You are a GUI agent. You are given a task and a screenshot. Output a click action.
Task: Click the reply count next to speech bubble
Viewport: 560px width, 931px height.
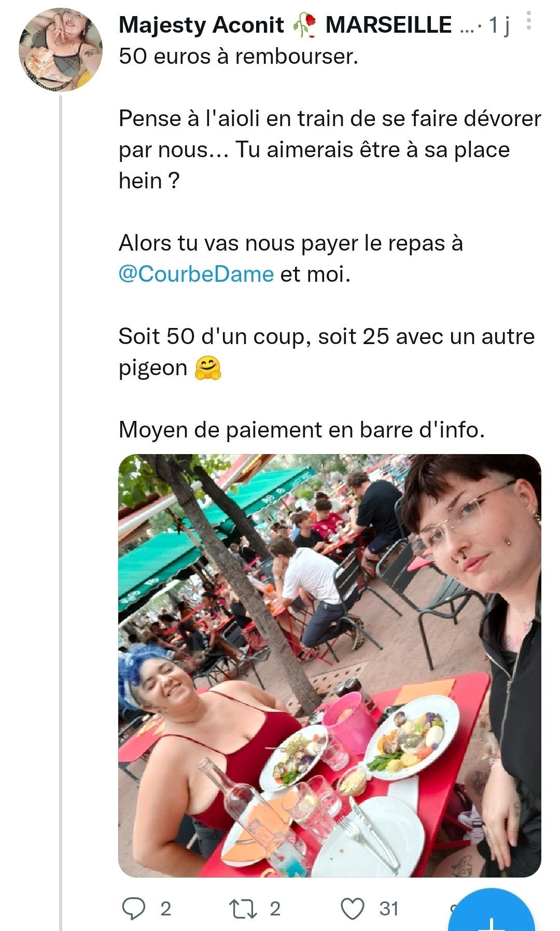click(x=165, y=909)
